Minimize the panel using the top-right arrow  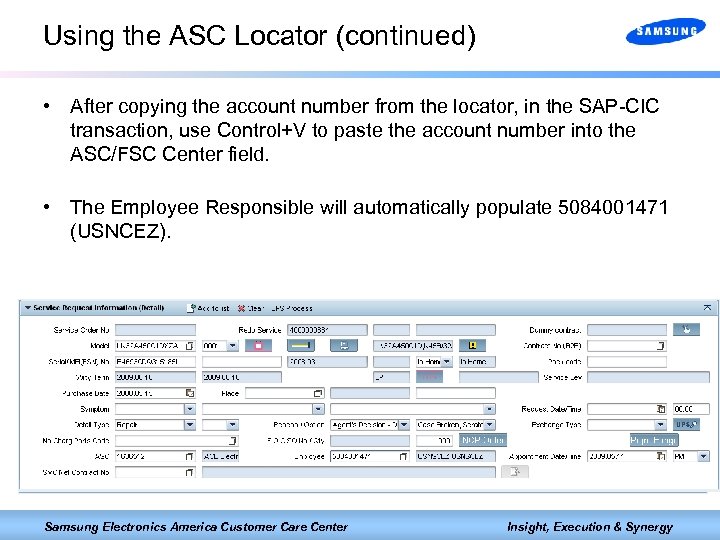pos(707,307)
